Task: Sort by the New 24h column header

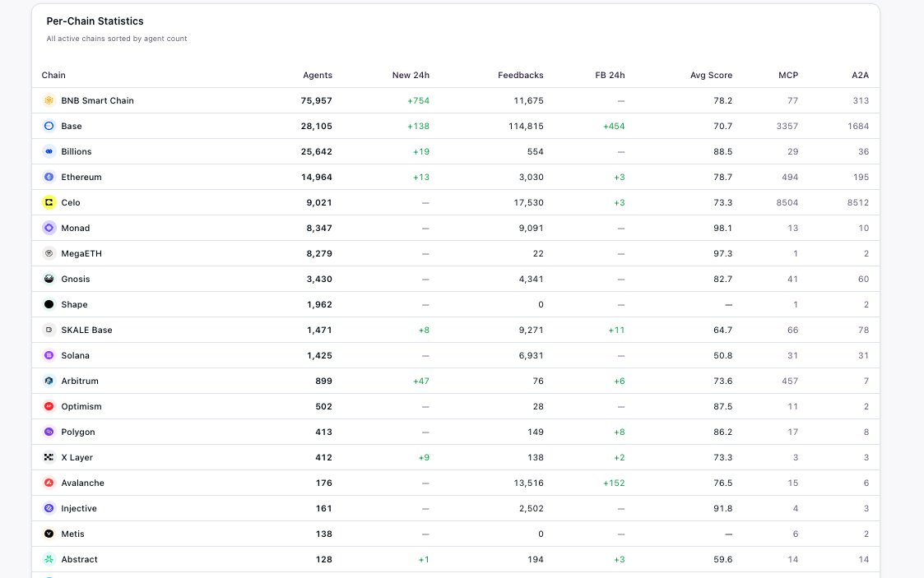Action: click(411, 76)
